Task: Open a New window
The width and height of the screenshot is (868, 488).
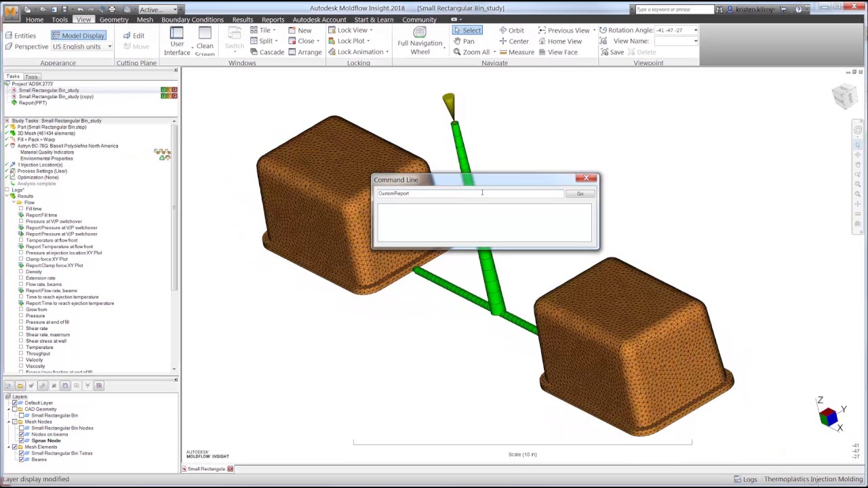Action: [x=300, y=30]
